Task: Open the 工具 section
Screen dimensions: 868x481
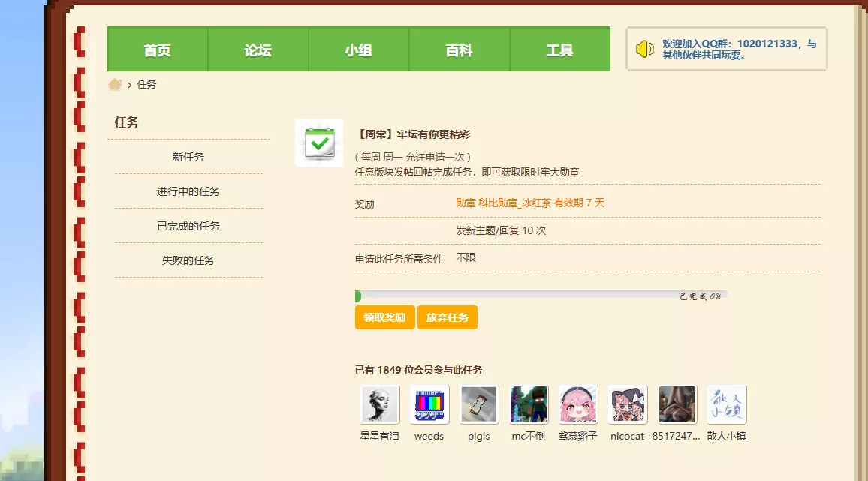Action: coord(559,49)
